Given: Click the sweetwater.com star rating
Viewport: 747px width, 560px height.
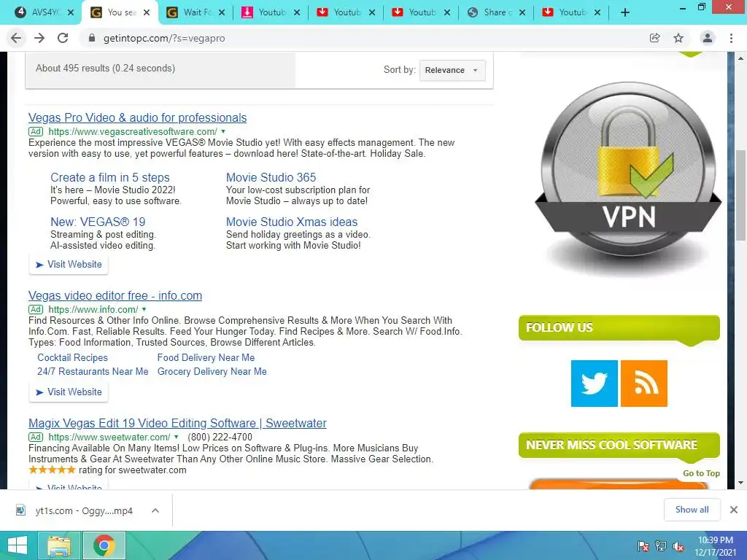Looking at the screenshot, I should tap(52, 470).
